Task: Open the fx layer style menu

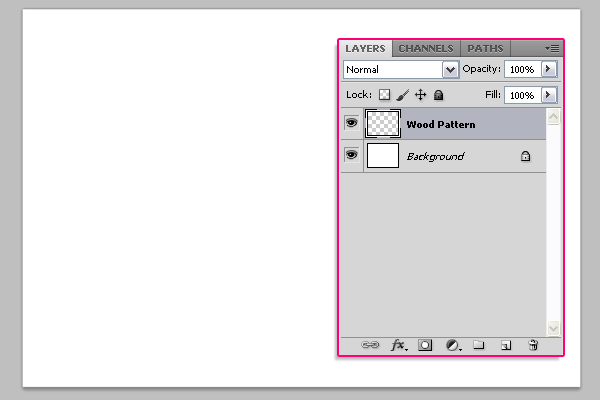Action: (399, 345)
